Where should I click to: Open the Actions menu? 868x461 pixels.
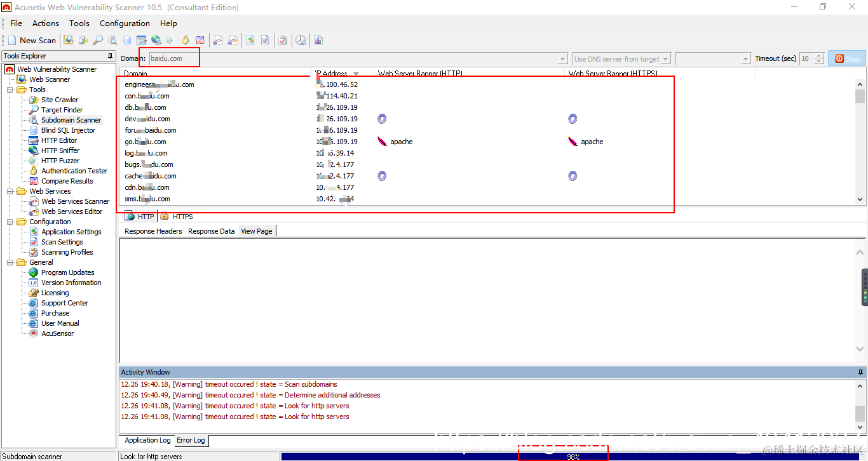[x=46, y=23]
